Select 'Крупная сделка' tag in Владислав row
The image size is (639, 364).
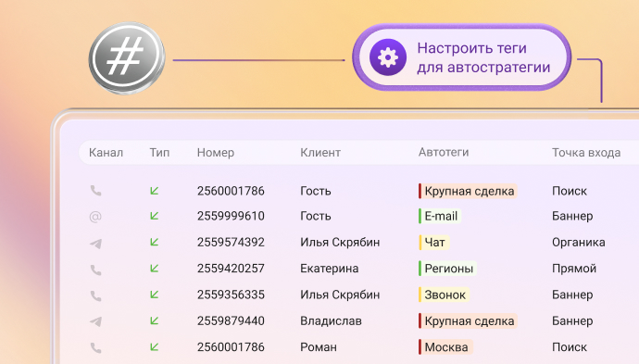point(468,320)
